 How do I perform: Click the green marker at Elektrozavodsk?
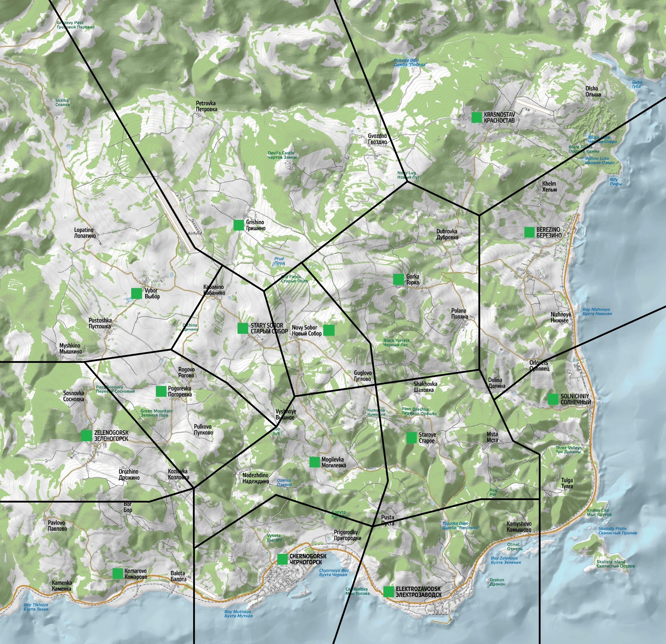point(389,592)
